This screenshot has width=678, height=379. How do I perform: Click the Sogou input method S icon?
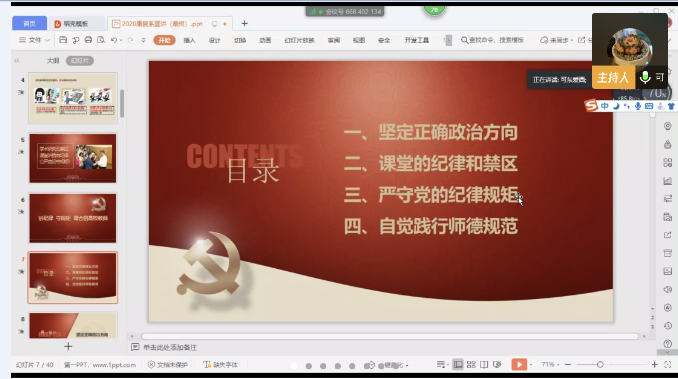(x=591, y=105)
